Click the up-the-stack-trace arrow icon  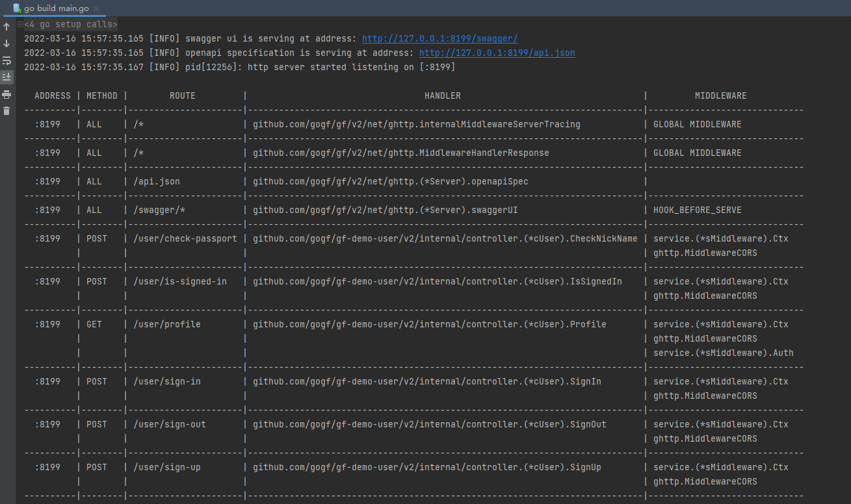click(x=7, y=27)
